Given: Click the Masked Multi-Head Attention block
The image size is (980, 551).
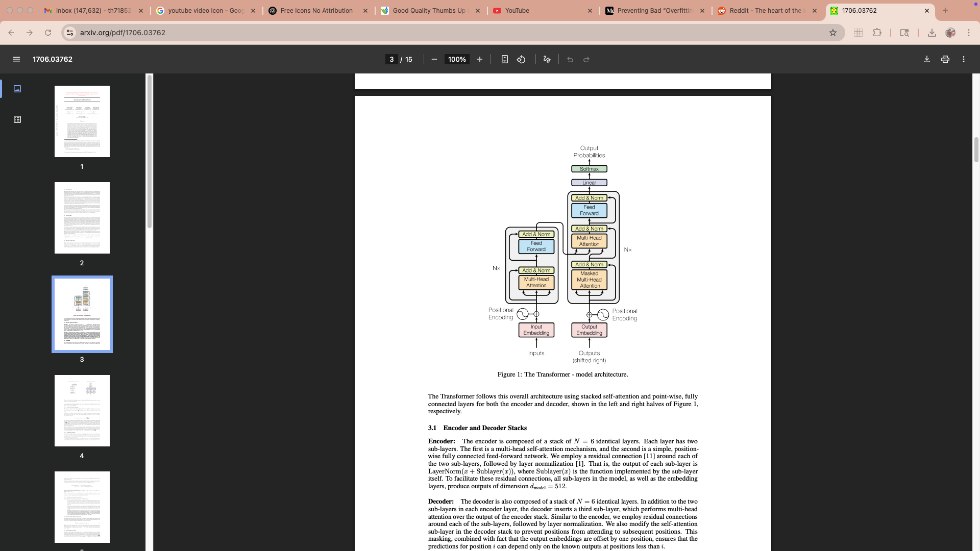Looking at the screenshot, I should pos(589,280).
